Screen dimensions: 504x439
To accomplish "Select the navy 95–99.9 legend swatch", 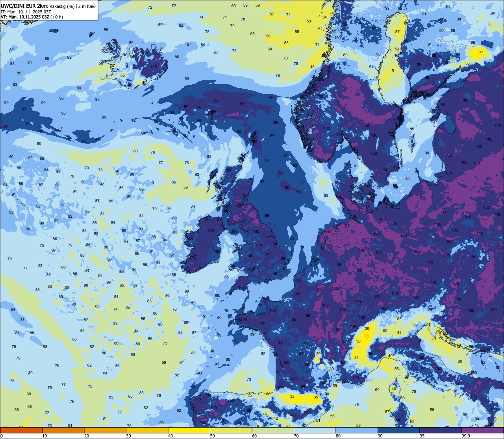I will point(441,430).
